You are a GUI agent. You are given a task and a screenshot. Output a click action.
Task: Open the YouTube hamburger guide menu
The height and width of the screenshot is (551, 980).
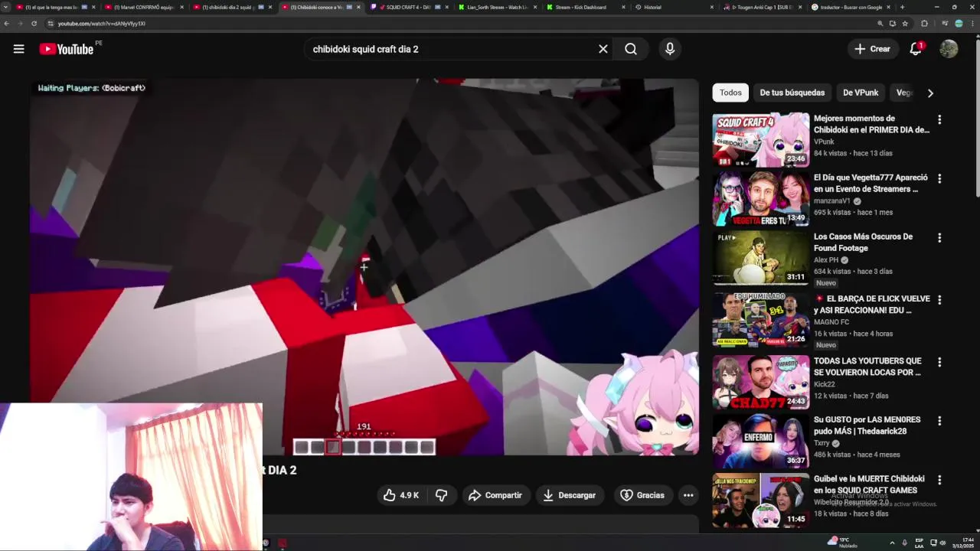point(18,49)
